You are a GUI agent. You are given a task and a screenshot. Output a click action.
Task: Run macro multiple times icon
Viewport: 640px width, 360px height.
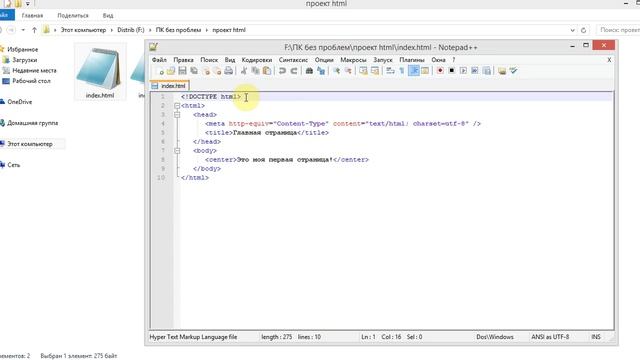[474, 71]
